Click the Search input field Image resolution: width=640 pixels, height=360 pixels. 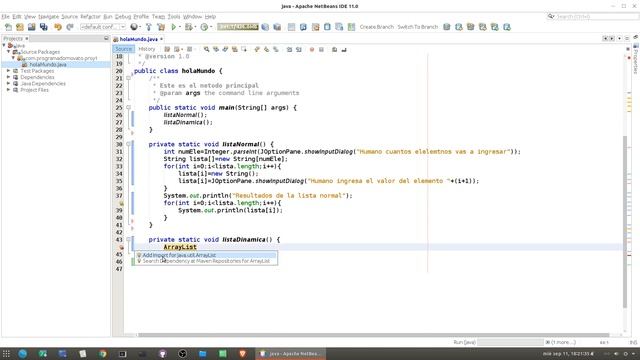point(596,17)
